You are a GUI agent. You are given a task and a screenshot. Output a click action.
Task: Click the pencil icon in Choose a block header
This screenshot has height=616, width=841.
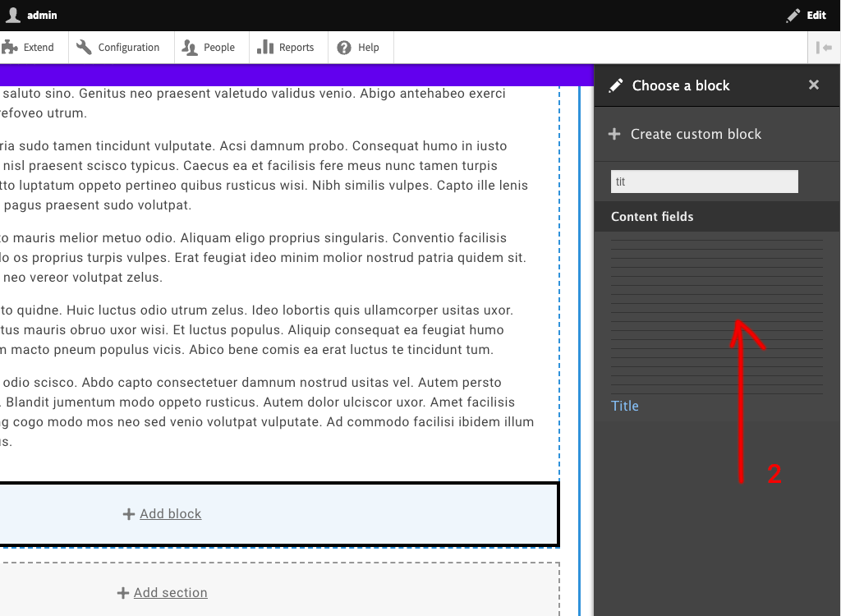tap(616, 85)
